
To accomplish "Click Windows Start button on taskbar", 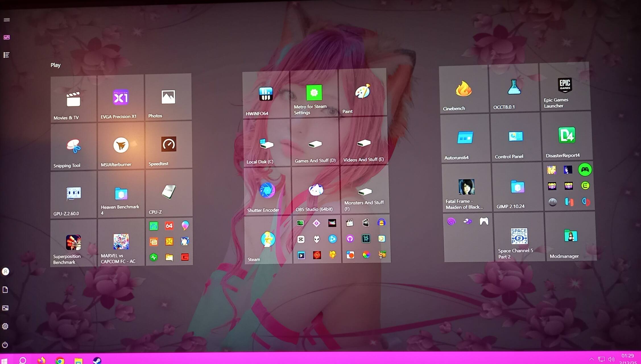I will coord(4,361).
